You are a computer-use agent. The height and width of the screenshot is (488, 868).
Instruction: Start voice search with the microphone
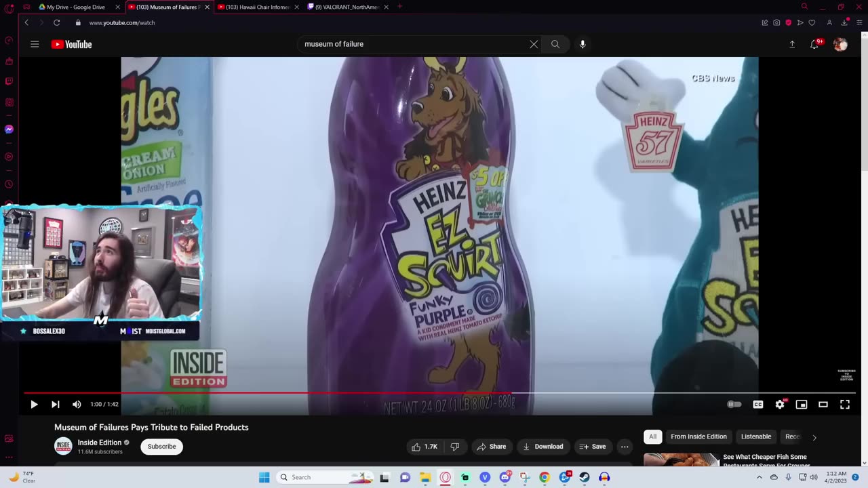[582, 44]
